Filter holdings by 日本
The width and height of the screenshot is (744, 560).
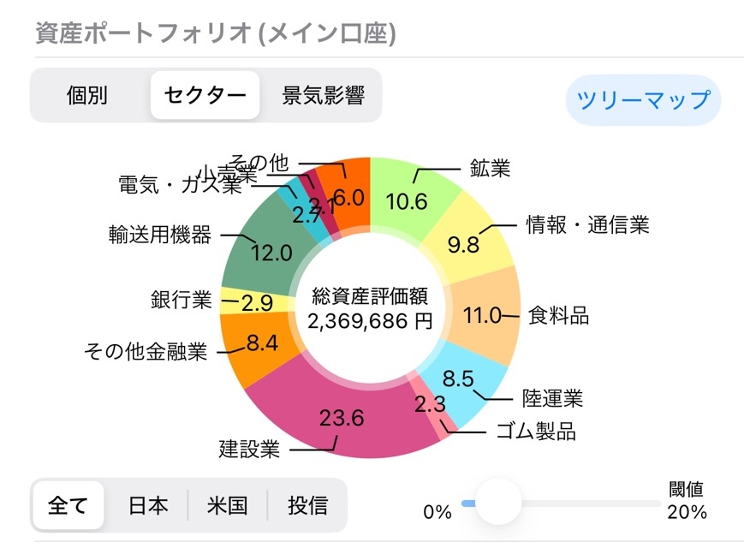tap(147, 506)
